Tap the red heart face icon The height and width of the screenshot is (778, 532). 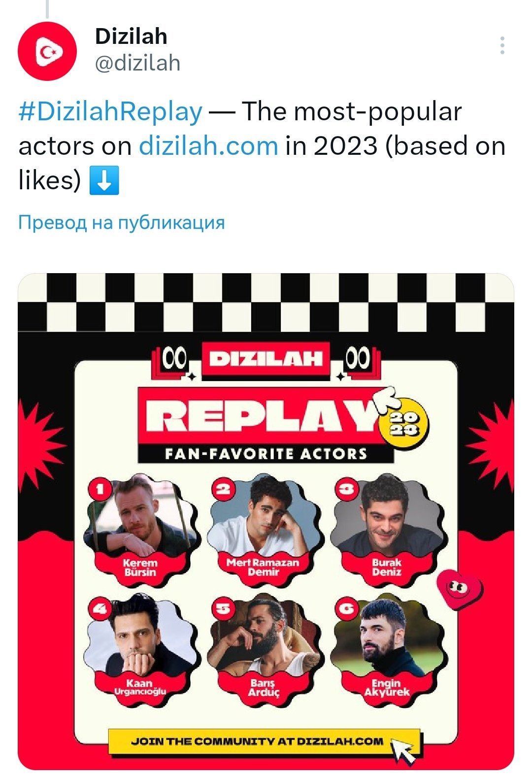tap(459, 589)
